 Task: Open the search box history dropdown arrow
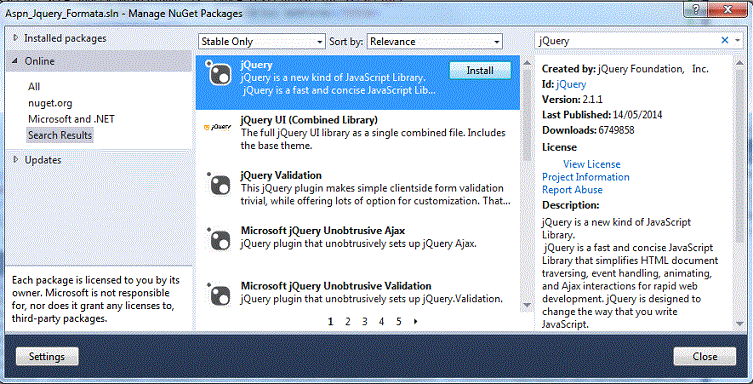point(738,41)
